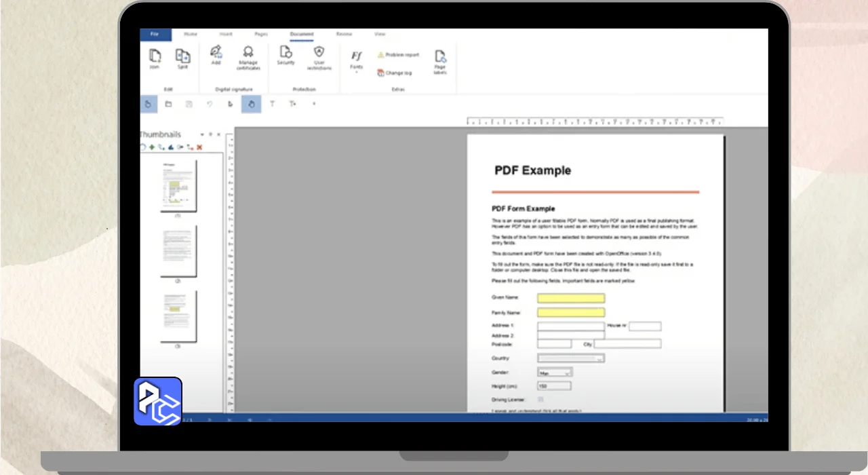Open Page labels
Screen dimensions: 868x475
pyautogui.click(x=440, y=62)
